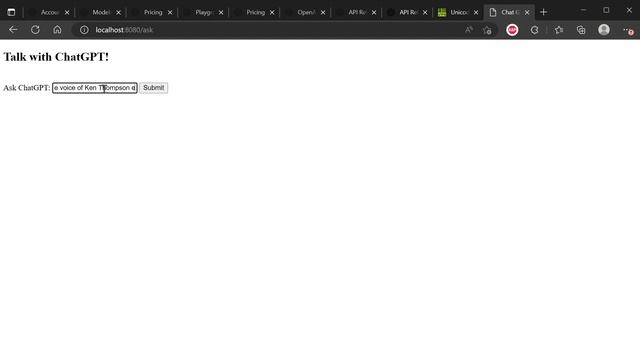The height and width of the screenshot is (360, 640).
Task: Open the Read aloud icon
Action: tap(469, 30)
